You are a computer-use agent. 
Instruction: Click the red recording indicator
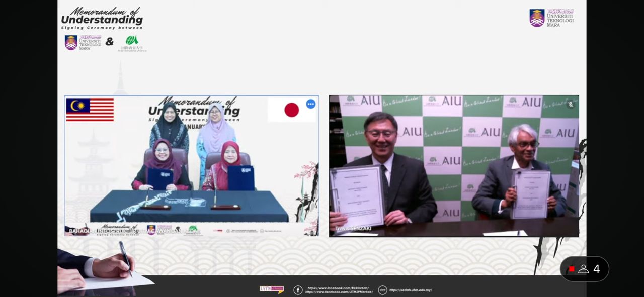[571, 269]
